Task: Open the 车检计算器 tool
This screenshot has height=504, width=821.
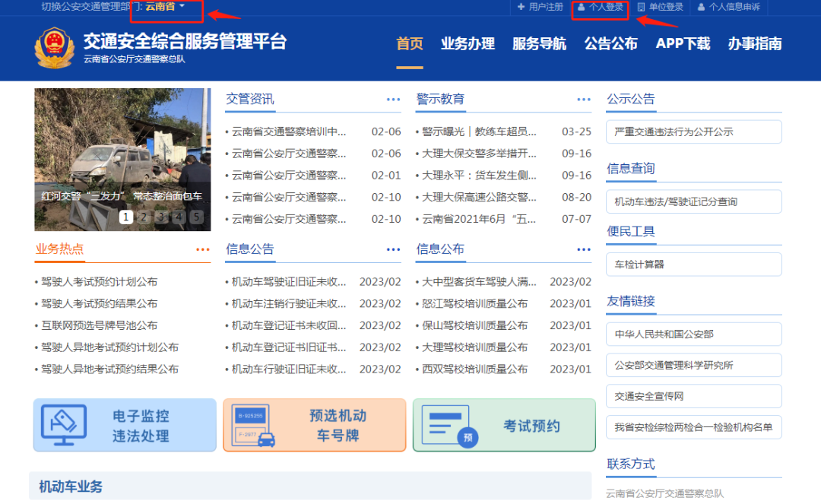Action: (x=694, y=265)
